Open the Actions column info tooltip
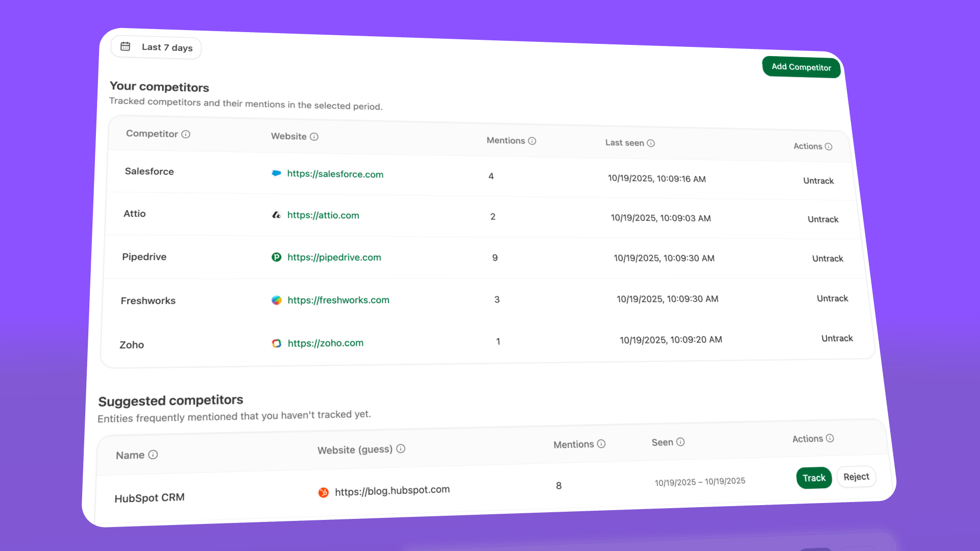The height and width of the screenshot is (551, 980). (829, 146)
